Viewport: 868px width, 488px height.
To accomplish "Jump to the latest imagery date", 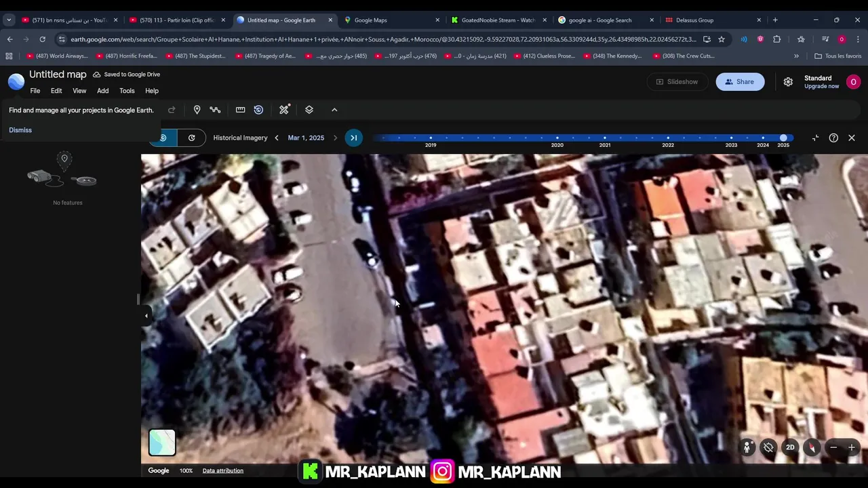I will 353,138.
